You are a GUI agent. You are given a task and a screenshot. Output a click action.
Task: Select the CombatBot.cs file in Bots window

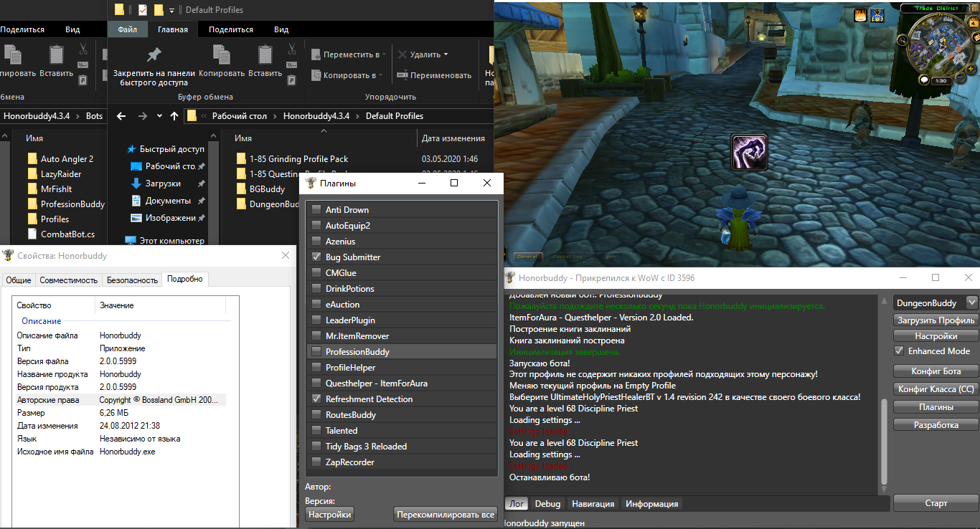(x=60, y=234)
